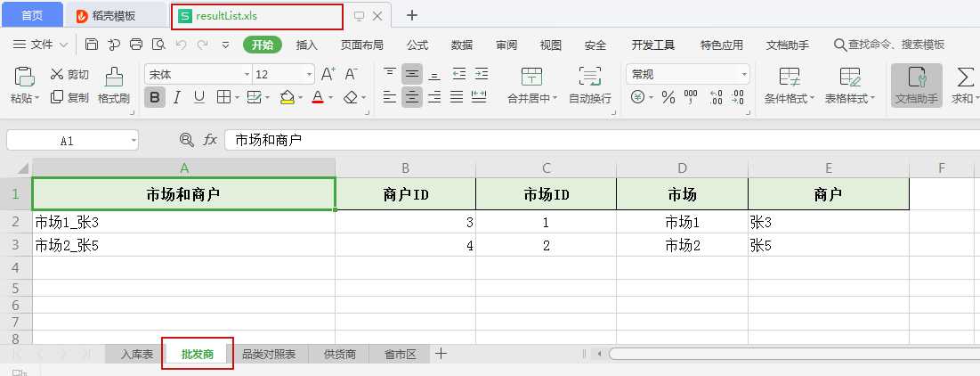The height and width of the screenshot is (376, 980).
Task: Switch to the 插入 ribbon tab
Action: (x=307, y=45)
